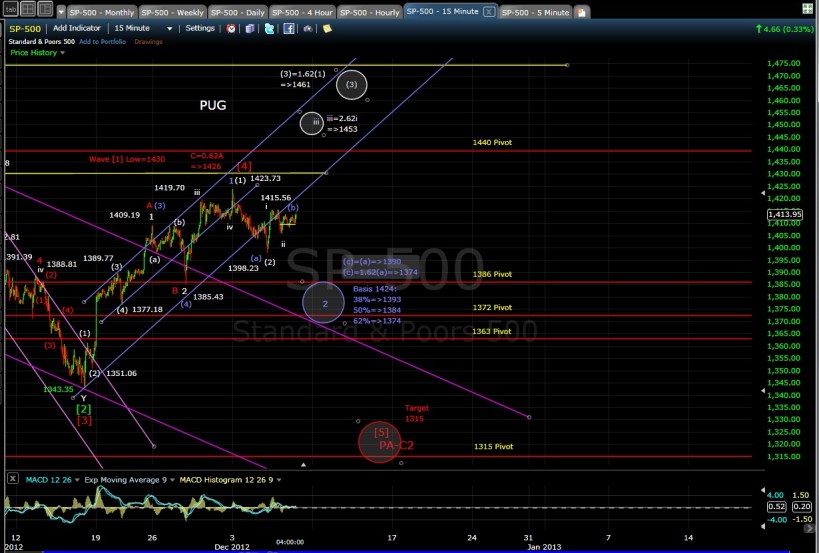Click the 'Basis 1424:' annotation text

(375, 289)
